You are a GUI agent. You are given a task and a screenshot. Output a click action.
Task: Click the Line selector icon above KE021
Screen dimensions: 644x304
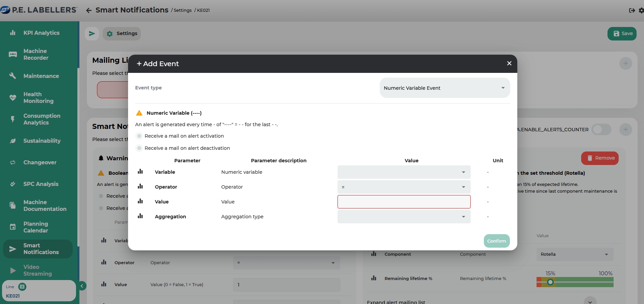[22, 287]
